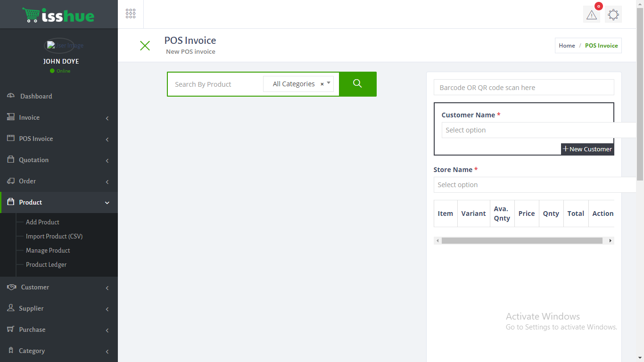Click the items table horizontal scrollbar

pyautogui.click(x=521, y=240)
